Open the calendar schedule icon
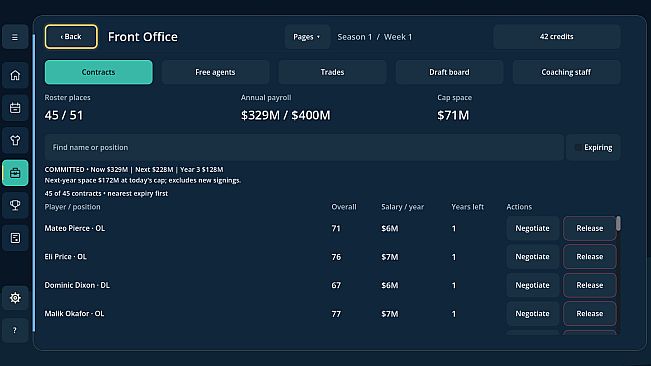651x366 pixels. click(x=15, y=108)
